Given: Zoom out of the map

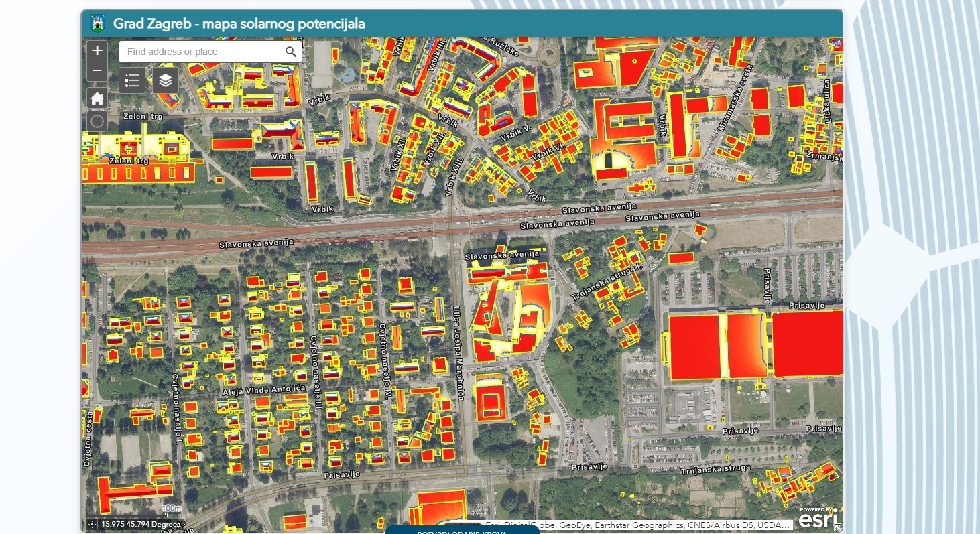Looking at the screenshot, I should click(97, 70).
